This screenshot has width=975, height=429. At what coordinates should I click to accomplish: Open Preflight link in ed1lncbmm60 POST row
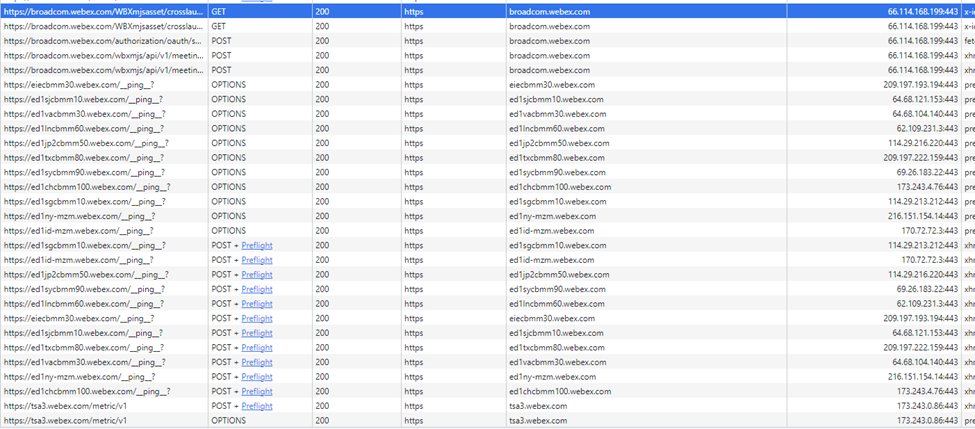click(x=257, y=304)
